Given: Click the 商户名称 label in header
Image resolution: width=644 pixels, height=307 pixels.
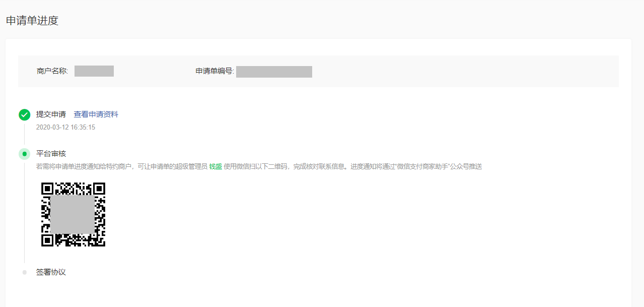Looking at the screenshot, I should point(53,71).
